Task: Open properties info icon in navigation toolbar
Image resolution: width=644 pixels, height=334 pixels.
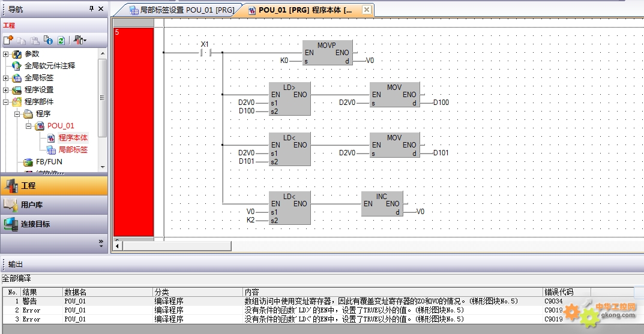Action: [x=48, y=40]
